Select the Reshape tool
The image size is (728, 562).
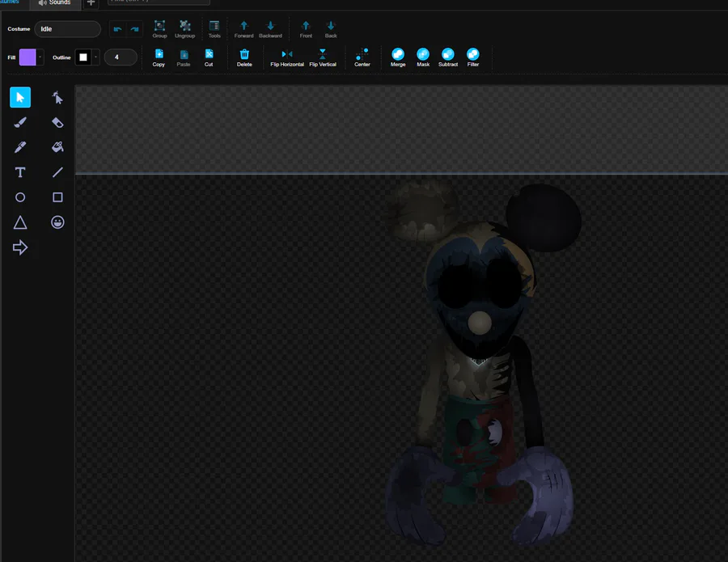click(57, 98)
